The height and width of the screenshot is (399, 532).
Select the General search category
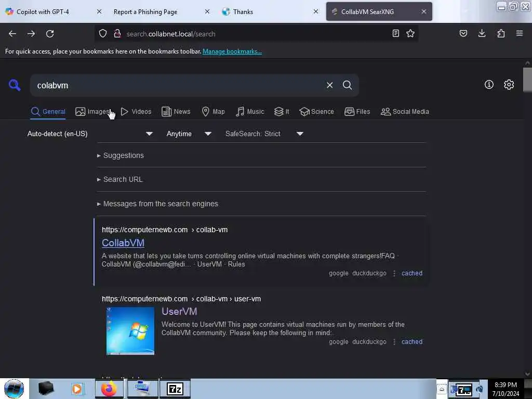click(x=48, y=112)
